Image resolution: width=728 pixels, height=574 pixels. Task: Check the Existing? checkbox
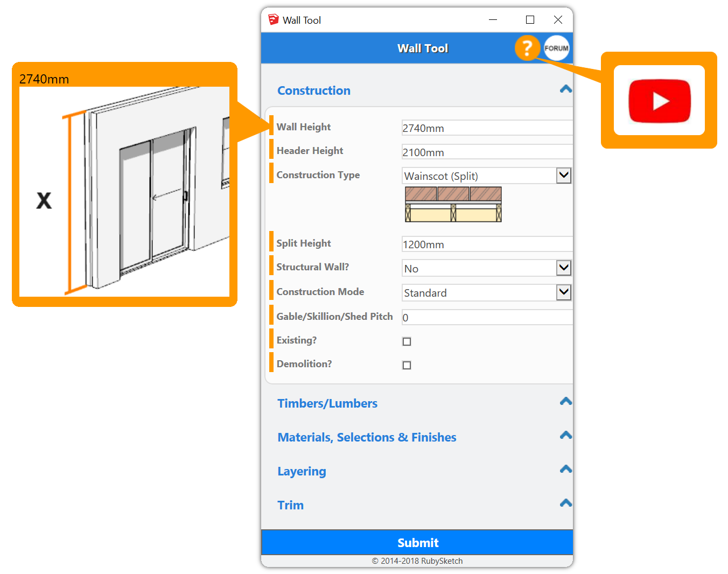coord(407,341)
